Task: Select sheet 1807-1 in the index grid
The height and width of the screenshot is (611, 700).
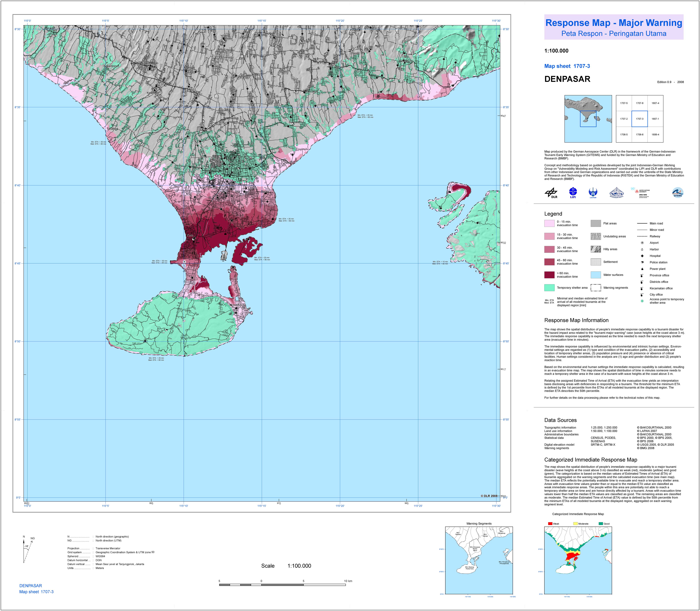Action: pos(655,119)
